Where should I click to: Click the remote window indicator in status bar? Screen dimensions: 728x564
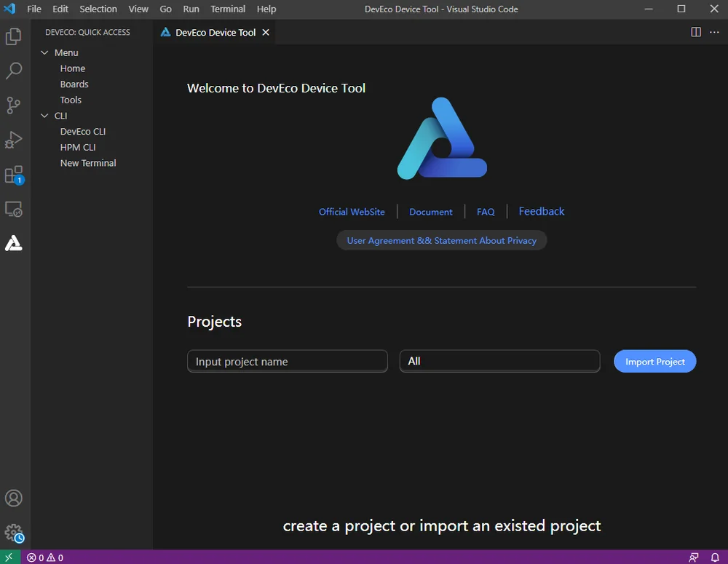click(x=9, y=557)
